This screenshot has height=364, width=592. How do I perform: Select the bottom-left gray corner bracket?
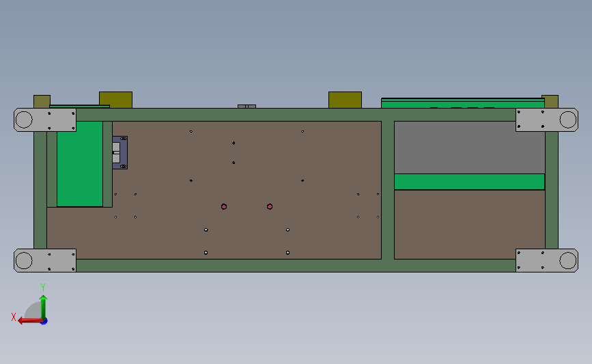pos(45,260)
